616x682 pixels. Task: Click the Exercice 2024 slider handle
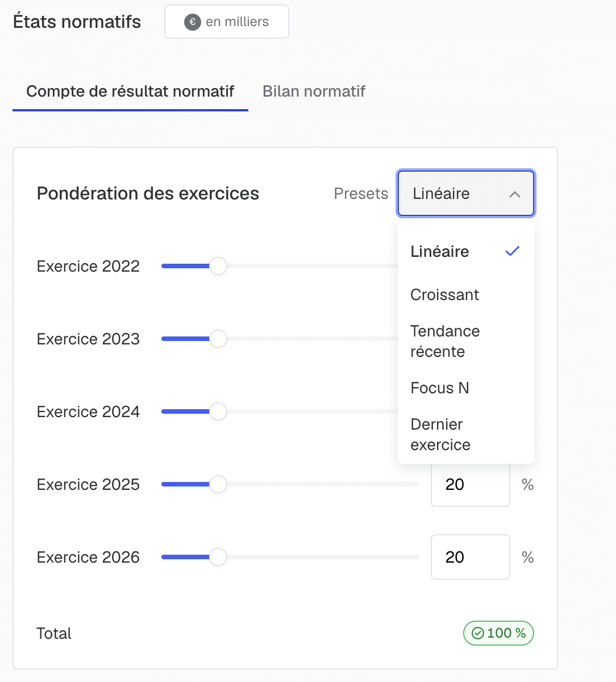click(218, 411)
